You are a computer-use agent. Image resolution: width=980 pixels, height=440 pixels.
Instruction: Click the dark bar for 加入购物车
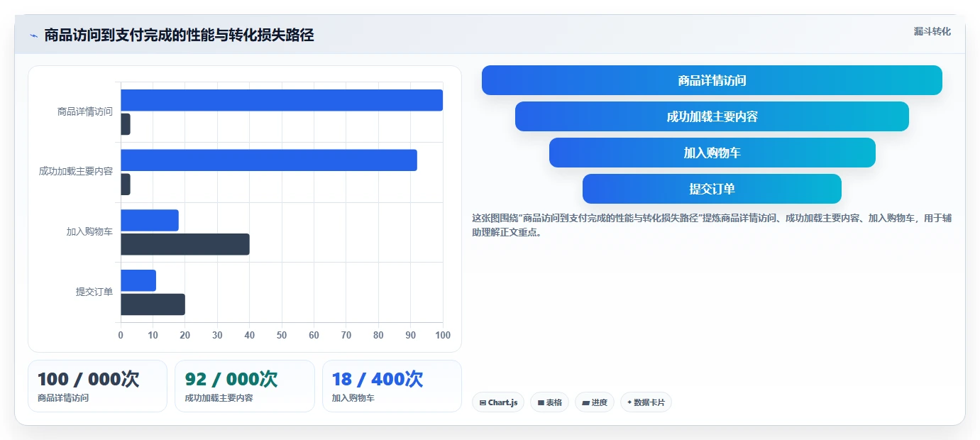[x=185, y=244]
